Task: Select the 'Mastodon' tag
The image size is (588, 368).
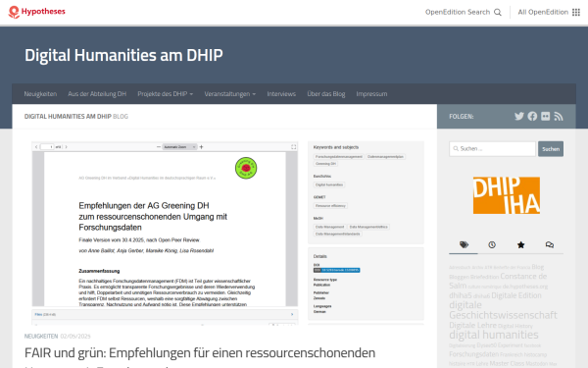Action: [x=536, y=364]
